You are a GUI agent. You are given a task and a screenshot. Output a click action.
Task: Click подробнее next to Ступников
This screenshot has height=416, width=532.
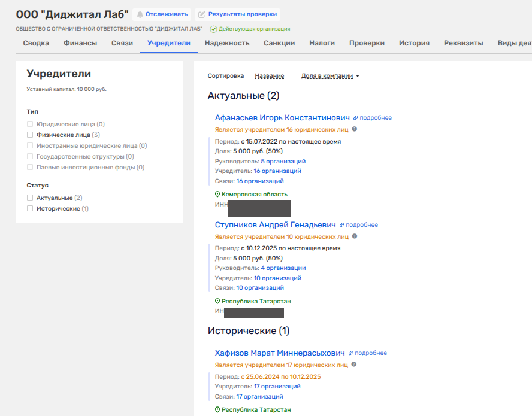362,225
